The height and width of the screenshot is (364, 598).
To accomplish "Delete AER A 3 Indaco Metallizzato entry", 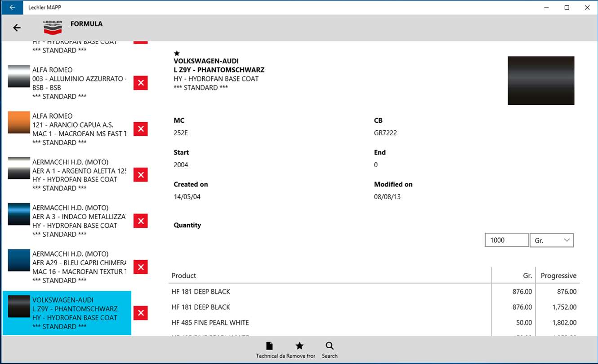I will point(141,221).
